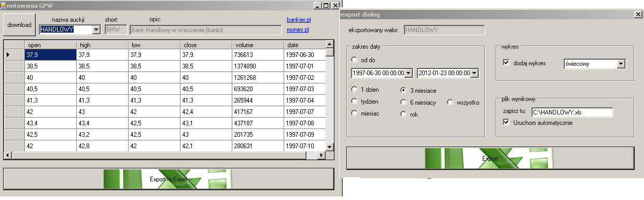Click the Export to Excel button

click(x=169, y=179)
